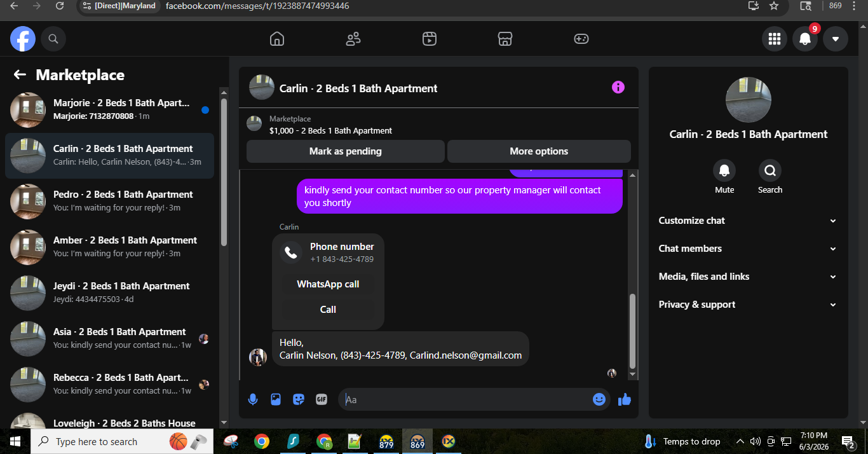Image resolution: width=868 pixels, height=454 pixels.
Task: Open $1,000 - 2 Beds 1 Bath listing link
Action: [x=330, y=130]
